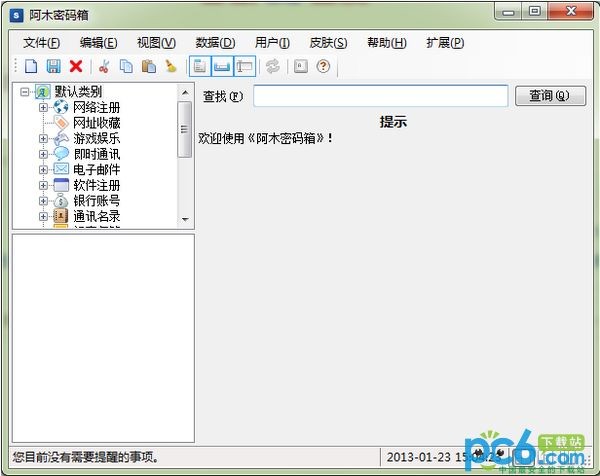The image size is (600, 476).
Task: Click inside the 查找 search field
Action: point(381,96)
